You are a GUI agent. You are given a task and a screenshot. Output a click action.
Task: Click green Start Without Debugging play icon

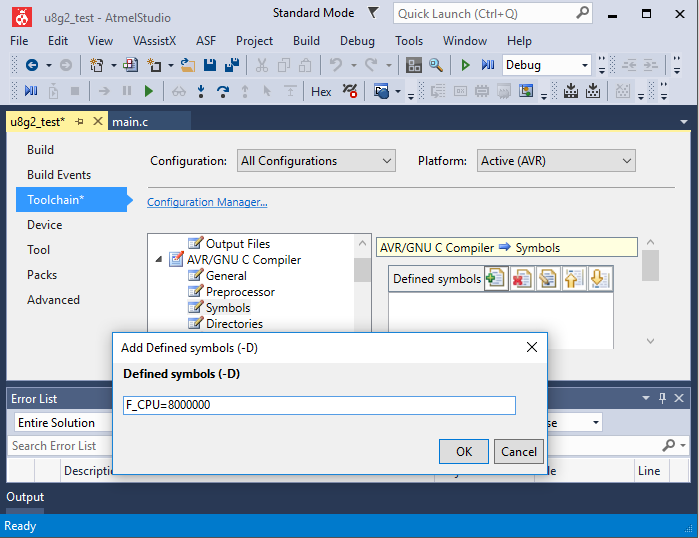coord(465,65)
